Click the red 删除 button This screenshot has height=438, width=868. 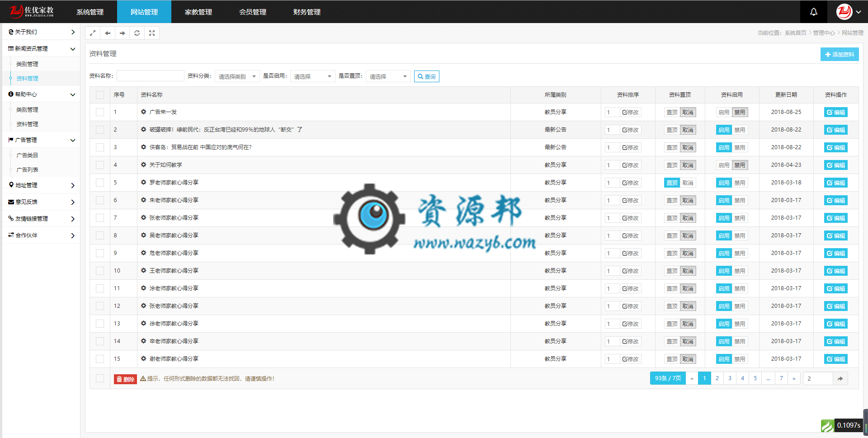[125, 379]
